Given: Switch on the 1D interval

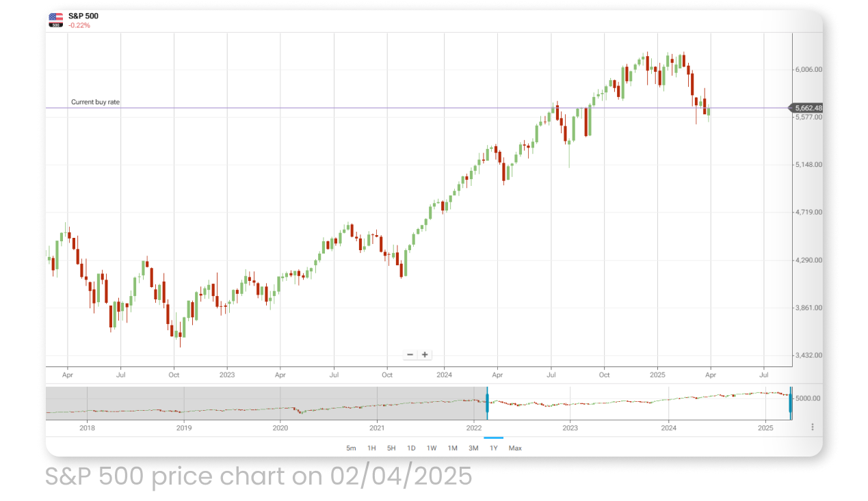Looking at the screenshot, I should click(x=411, y=448).
